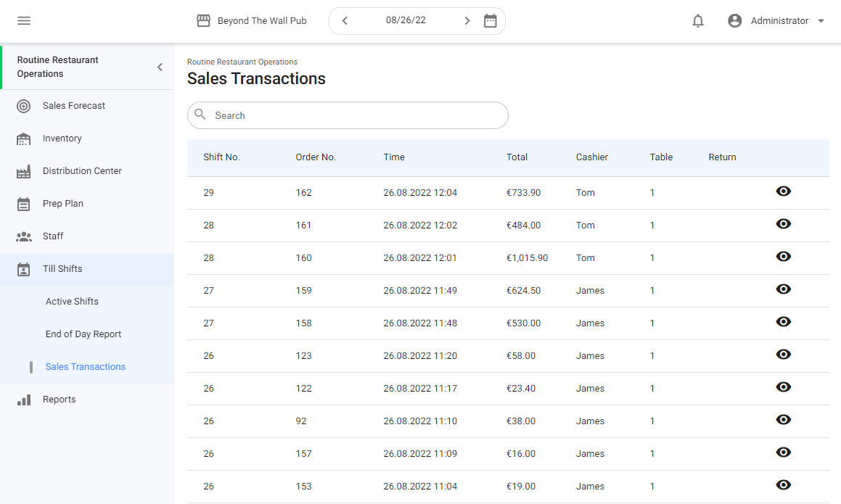Click the Sales Forecast target icon

[x=24, y=106]
